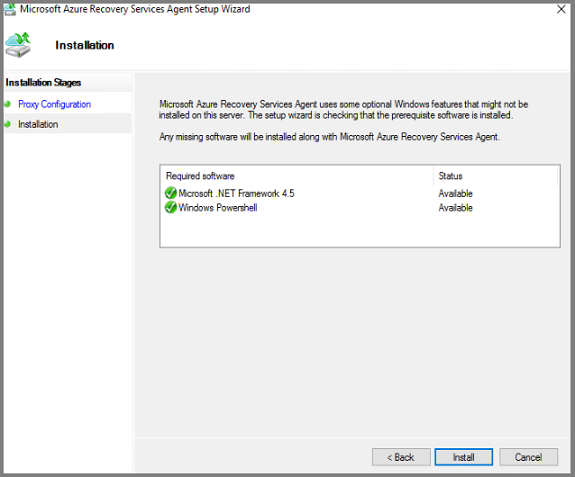Click green checkmark for Windows Powershell
The image size is (575, 477).
tap(171, 207)
